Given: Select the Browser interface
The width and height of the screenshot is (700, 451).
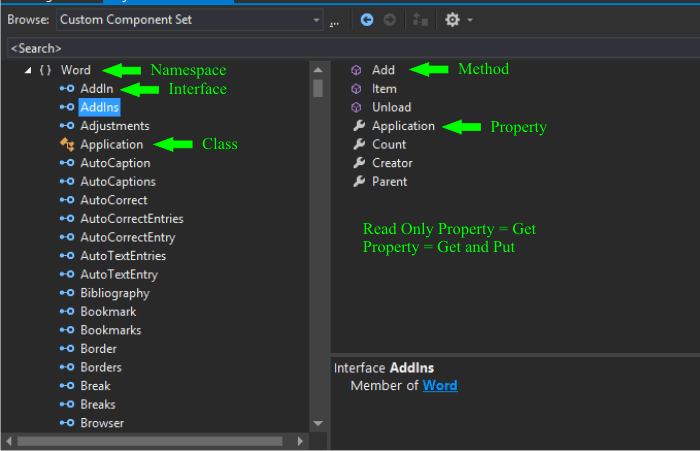Looking at the screenshot, I should pyautogui.click(x=102, y=423).
